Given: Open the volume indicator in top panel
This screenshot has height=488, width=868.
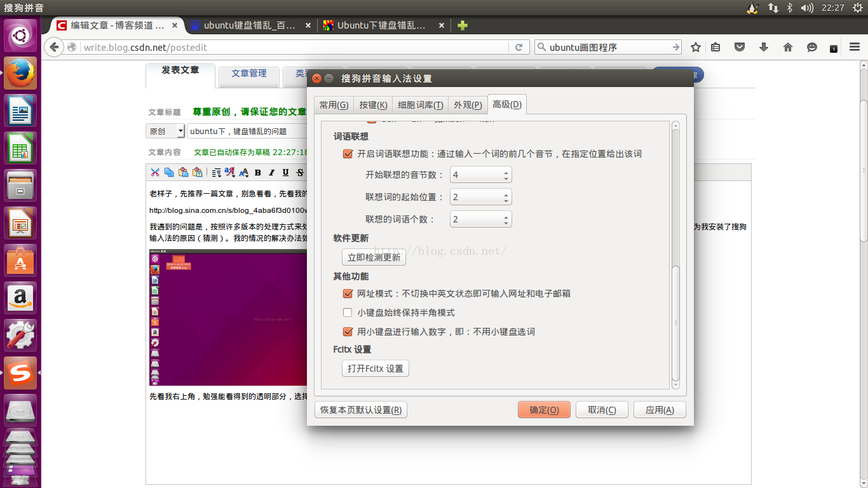Looking at the screenshot, I should pyautogui.click(x=807, y=8).
